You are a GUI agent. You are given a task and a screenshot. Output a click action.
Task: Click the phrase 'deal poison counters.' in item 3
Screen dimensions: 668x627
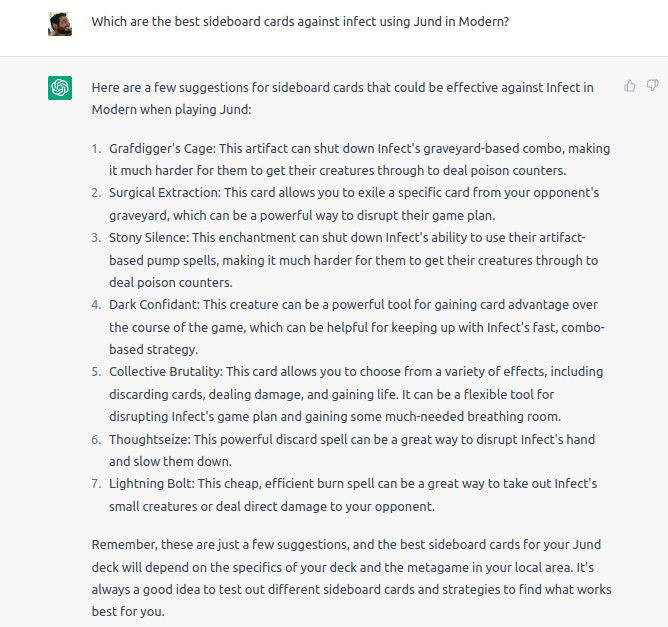tap(171, 282)
